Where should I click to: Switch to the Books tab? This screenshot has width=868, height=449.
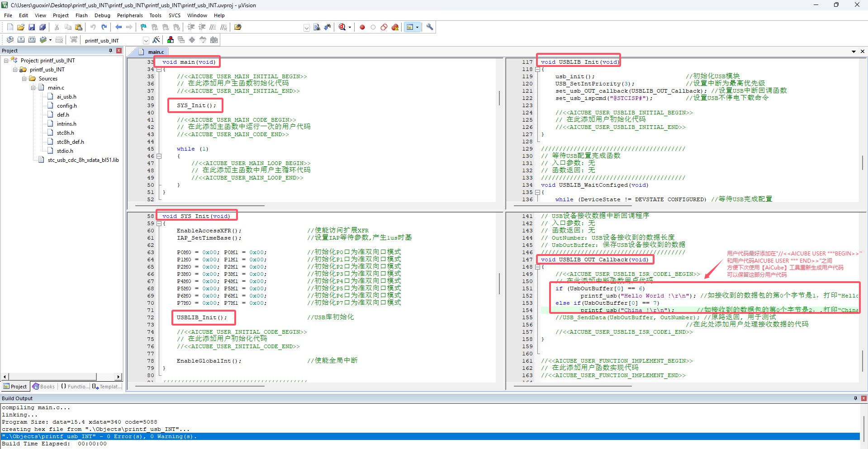(43, 387)
